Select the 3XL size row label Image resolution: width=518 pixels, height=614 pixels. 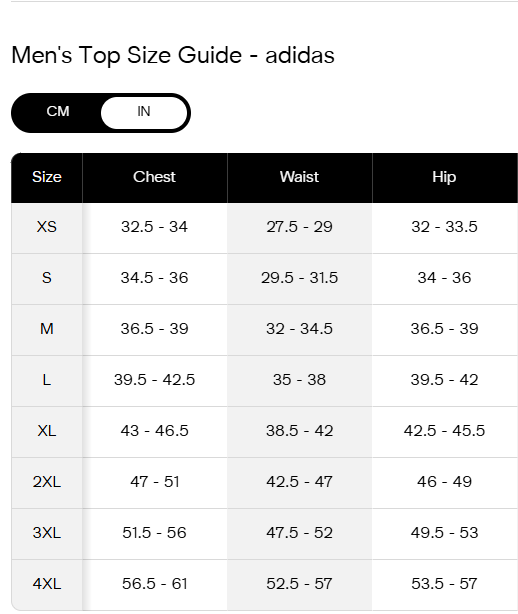47,533
